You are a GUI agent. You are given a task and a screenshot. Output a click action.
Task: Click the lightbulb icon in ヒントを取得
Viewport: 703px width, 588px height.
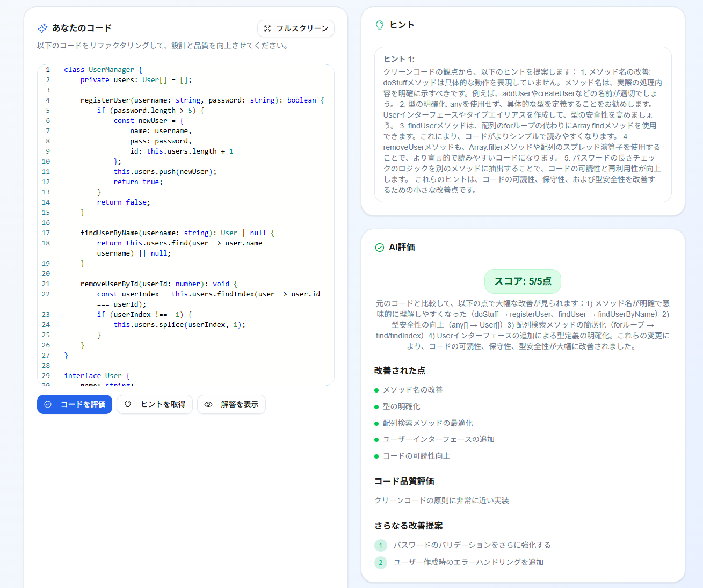(x=128, y=404)
